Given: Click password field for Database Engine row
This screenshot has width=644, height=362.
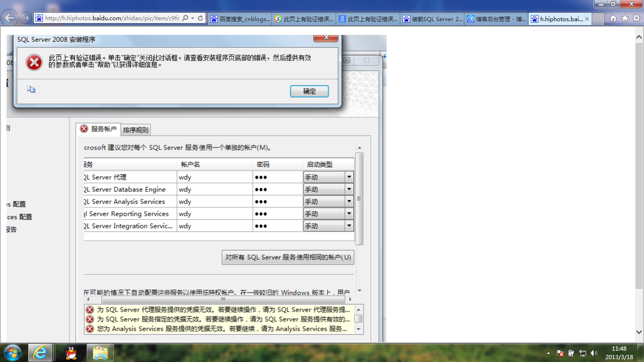Looking at the screenshot, I should (x=278, y=189).
